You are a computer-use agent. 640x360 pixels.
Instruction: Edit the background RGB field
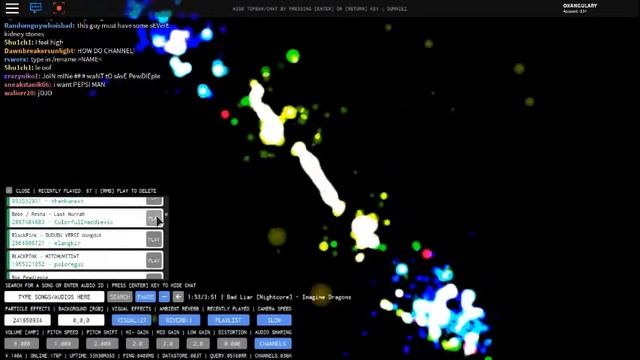tap(81, 320)
